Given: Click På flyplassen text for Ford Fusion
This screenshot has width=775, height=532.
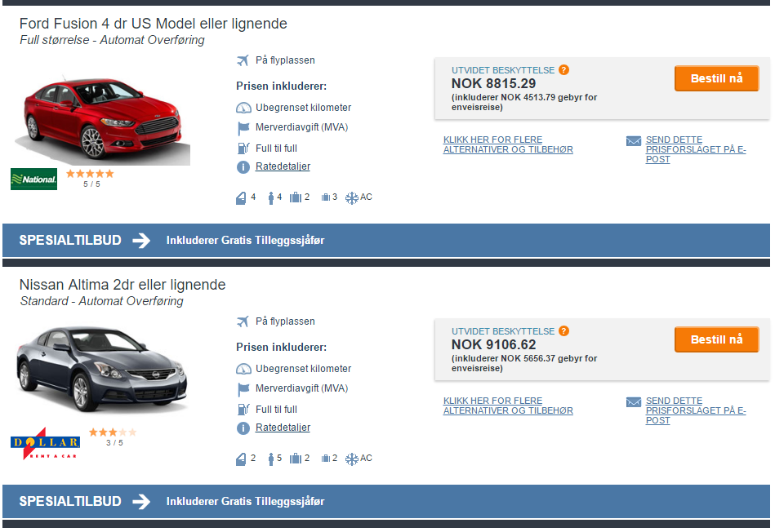Looking at the screenshot, I should click(x=285, y=60).
